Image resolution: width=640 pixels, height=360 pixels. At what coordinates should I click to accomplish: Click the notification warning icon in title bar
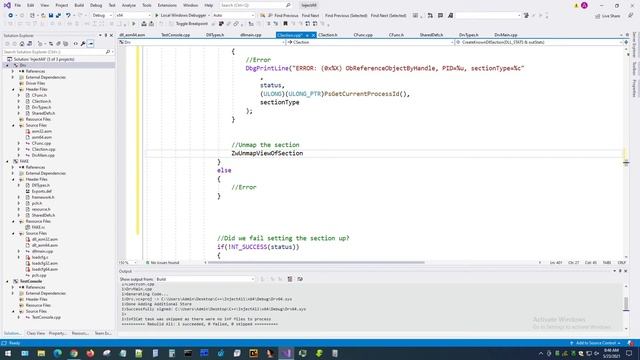[x=576, y=6]
